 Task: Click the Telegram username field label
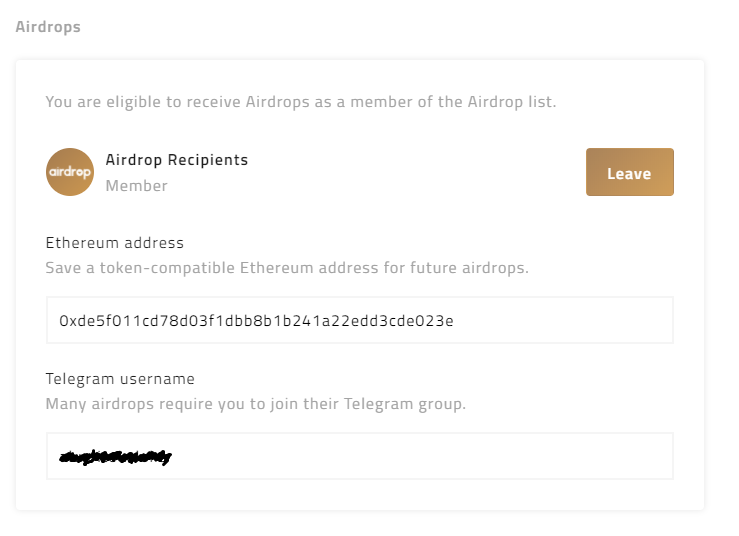120,379
